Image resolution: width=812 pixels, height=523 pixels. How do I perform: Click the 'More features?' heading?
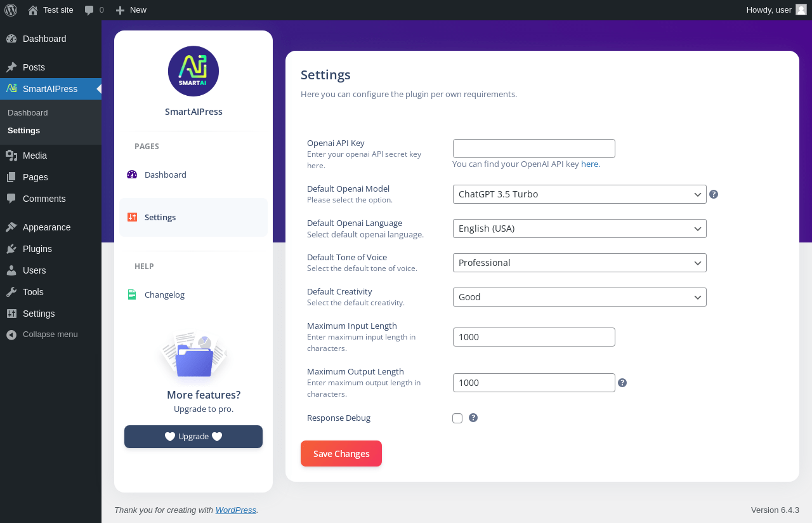tap(204, 395)
